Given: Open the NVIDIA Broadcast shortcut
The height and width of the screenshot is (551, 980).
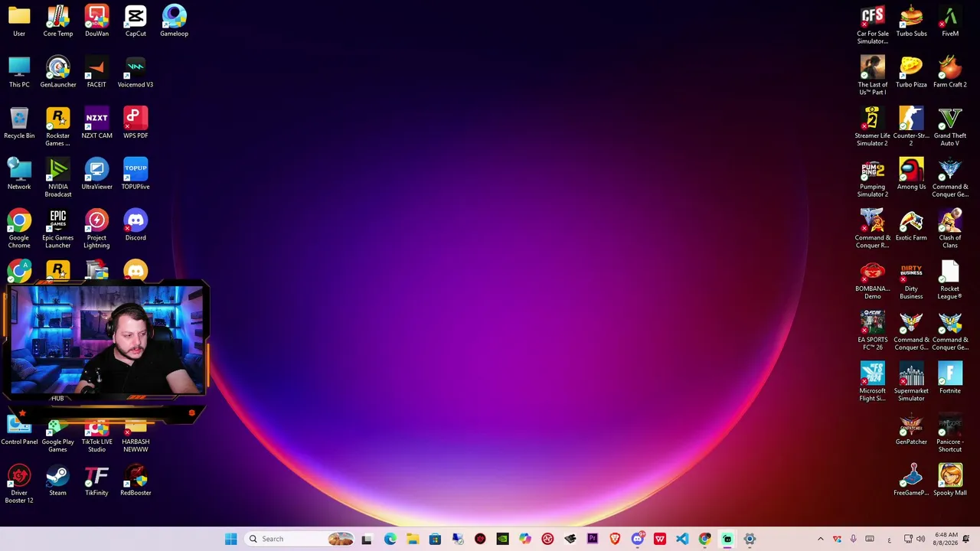Looking at the screenshot, I should tap(58, 178).
